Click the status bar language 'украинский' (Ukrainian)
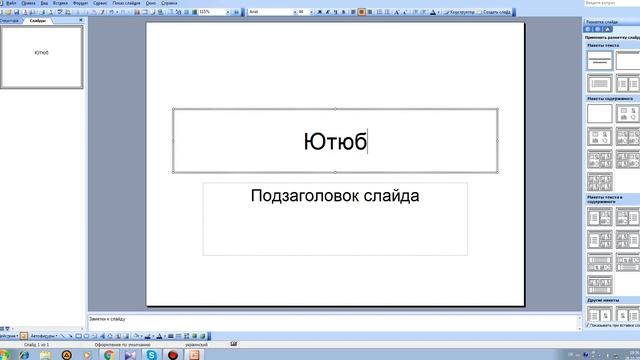This screenshot has width=640, height=360. [x=196, y=344]
